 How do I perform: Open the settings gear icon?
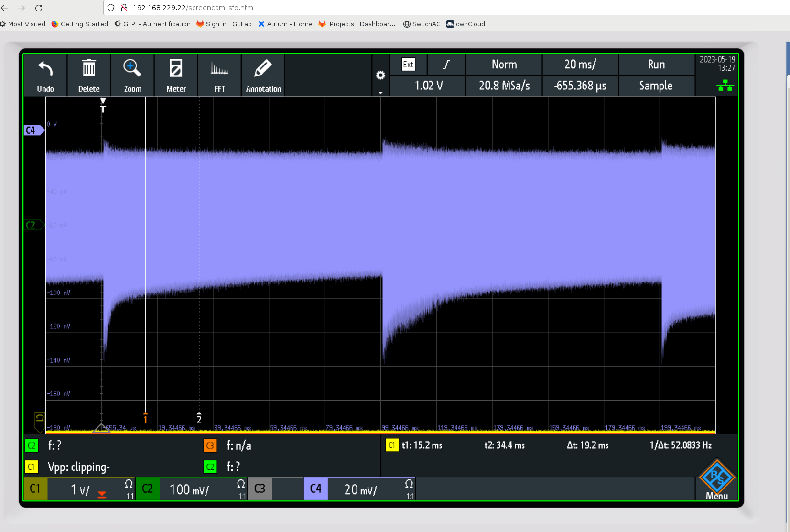click(x=380, y=75)
